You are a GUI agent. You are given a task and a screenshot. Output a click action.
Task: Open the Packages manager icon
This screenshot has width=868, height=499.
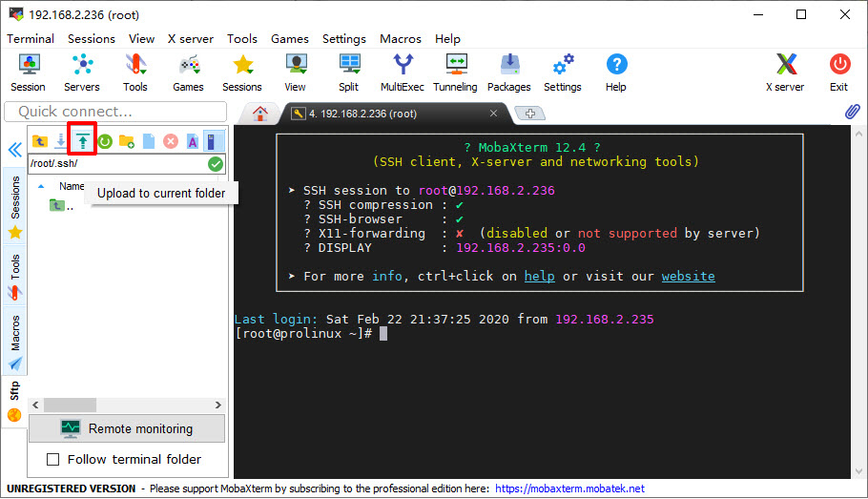(508, 72)
